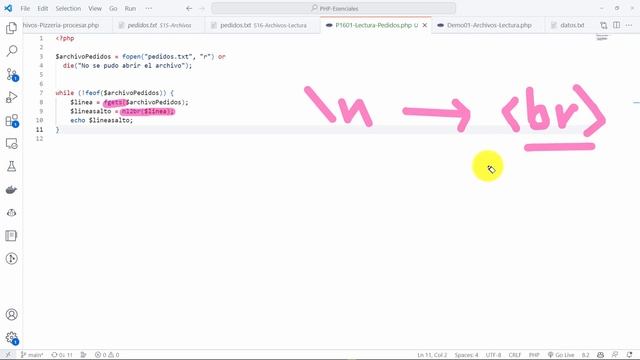Go forward with the right arrow

[202, 8]
